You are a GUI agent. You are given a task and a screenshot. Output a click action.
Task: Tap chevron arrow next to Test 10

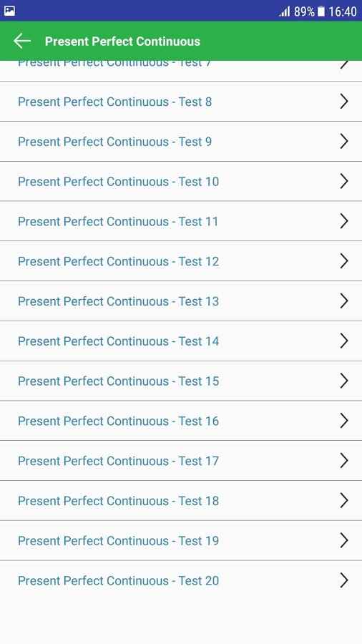tap(344, 181)
